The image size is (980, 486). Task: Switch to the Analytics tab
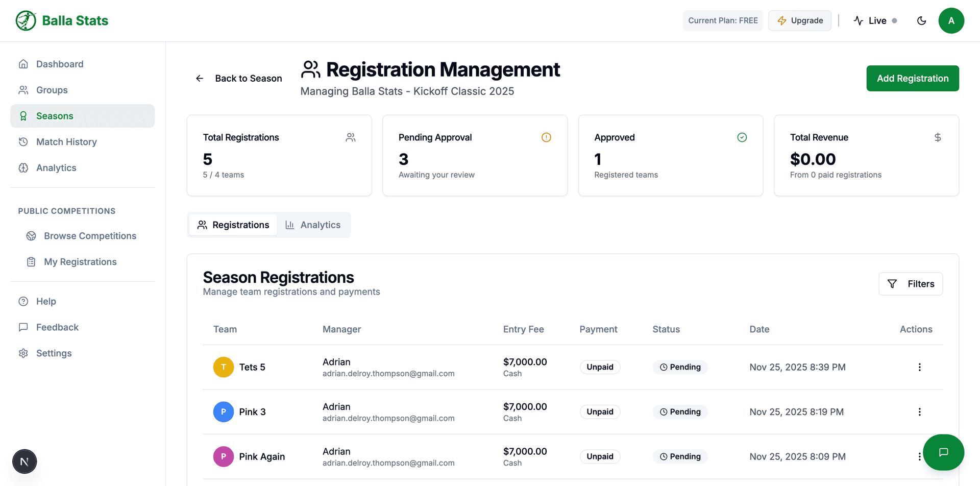click(x=313, y=225)
